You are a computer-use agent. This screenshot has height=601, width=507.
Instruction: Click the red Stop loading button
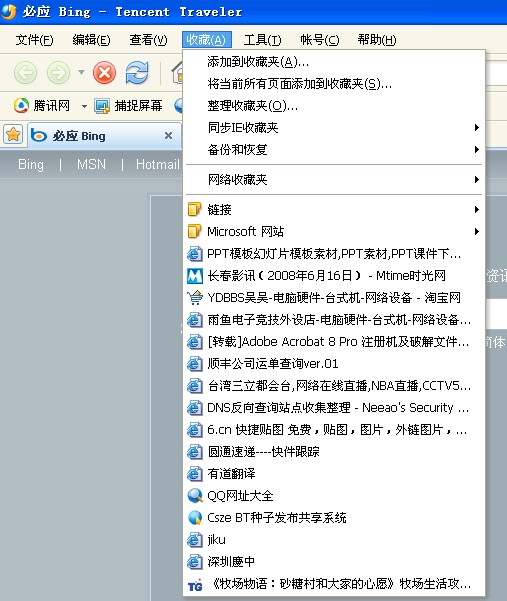[x=104, y=72]
